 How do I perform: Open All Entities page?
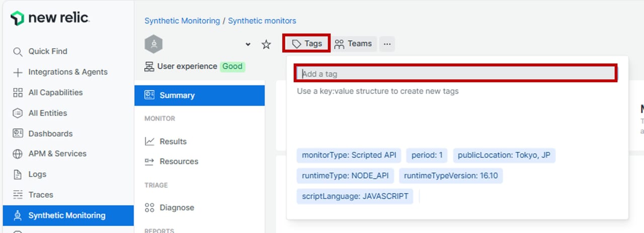[x=47, y=113]
